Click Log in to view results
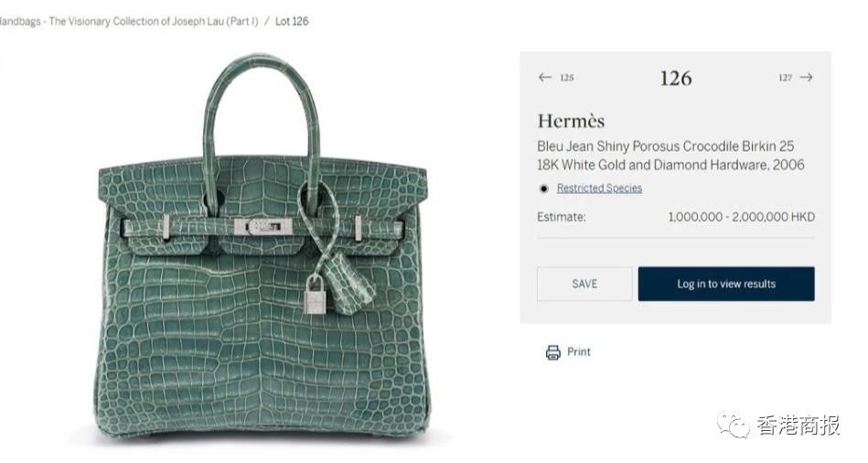Image resolution: width=868 pixels, height=463 pixels. [x=725, y=284]
